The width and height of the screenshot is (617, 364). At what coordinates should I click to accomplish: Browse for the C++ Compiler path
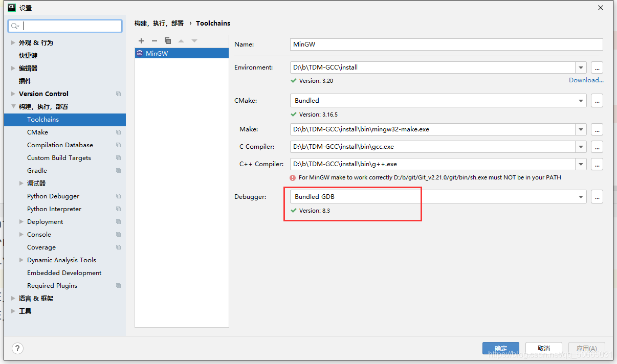coord(597,164)
